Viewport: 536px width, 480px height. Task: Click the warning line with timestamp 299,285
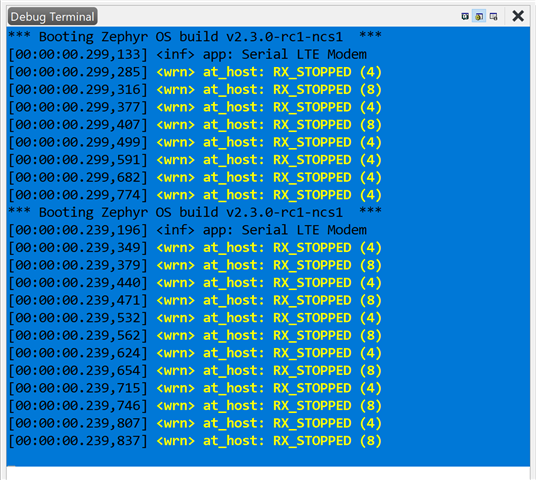click(x=195, y=72)
